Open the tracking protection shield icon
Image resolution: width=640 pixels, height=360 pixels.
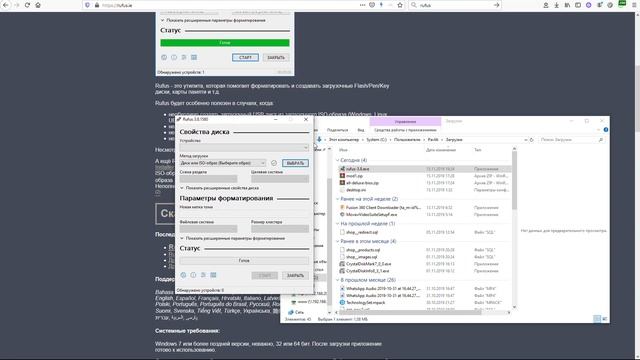[x=87, y=5]
